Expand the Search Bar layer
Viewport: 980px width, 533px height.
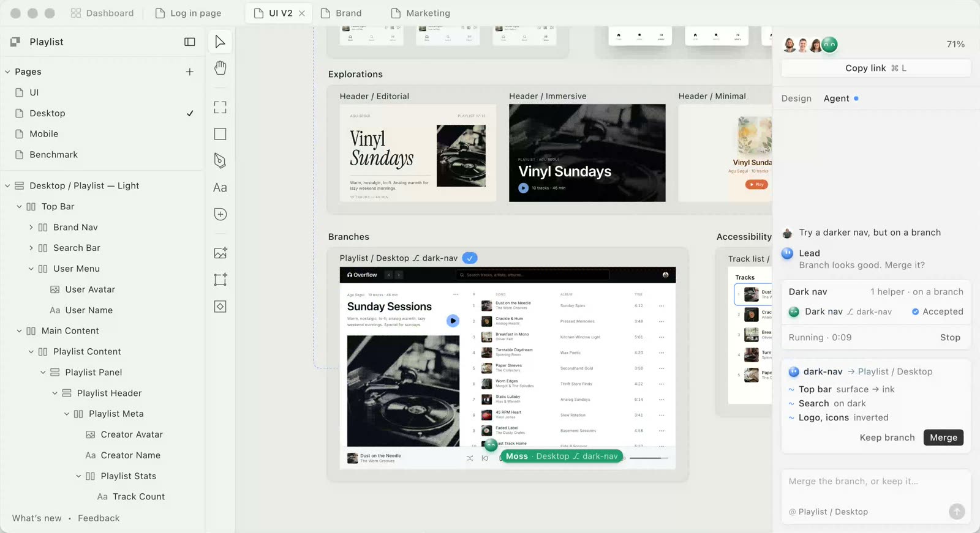click(x=31, y=248)
